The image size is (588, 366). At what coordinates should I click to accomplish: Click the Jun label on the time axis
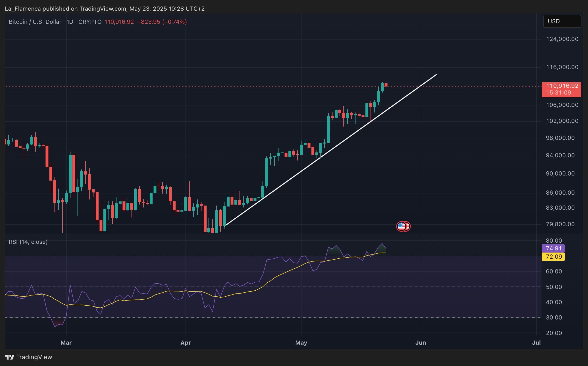[421, 343]
